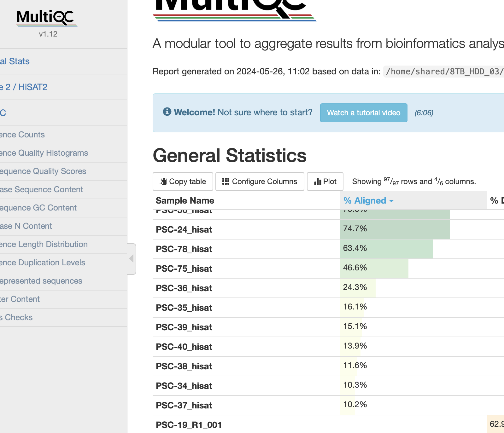Viewport: 504px width, 433px height.
Task: Select the PSC-24_hisat sample row
Action: click(x=328, y=229)
